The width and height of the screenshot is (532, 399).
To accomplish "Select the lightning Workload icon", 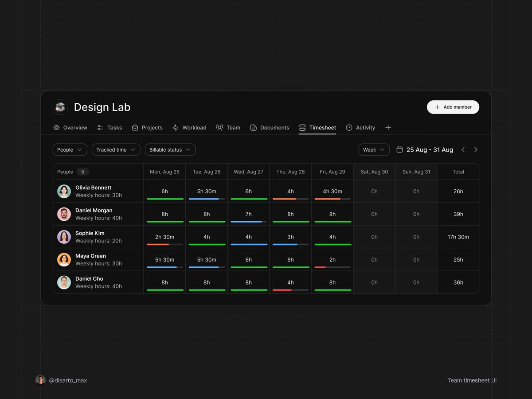I will click(175, 128).
